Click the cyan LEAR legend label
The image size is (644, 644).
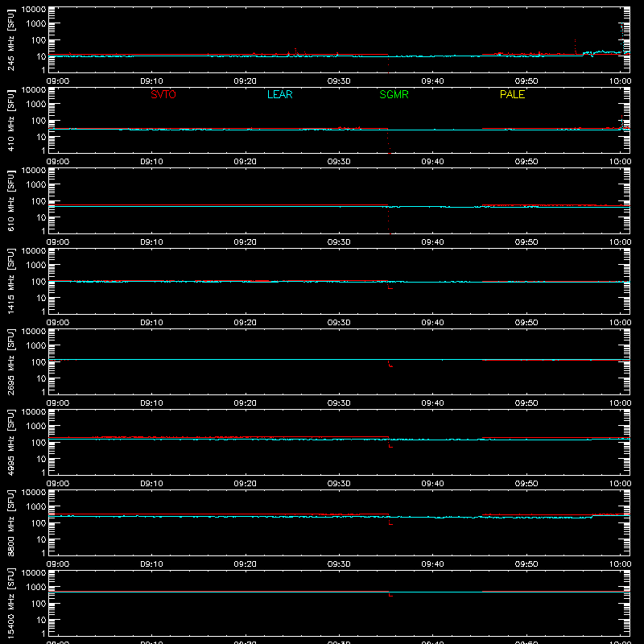(279, 94)
